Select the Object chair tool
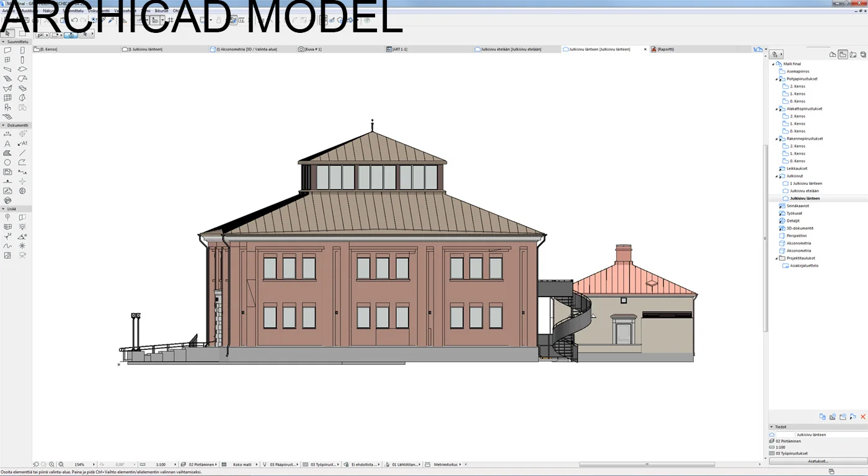The image size is (868, 476). (7, 107)
